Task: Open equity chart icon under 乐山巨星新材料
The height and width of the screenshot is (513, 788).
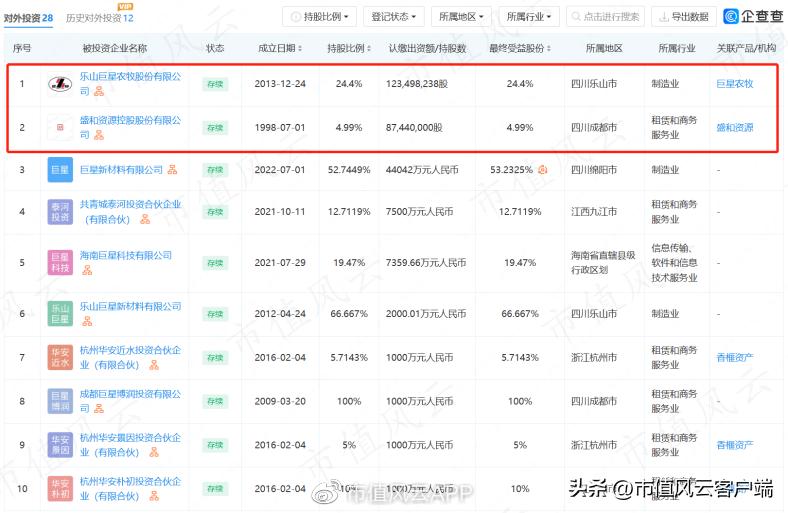Action: click(x=87, y=321)
